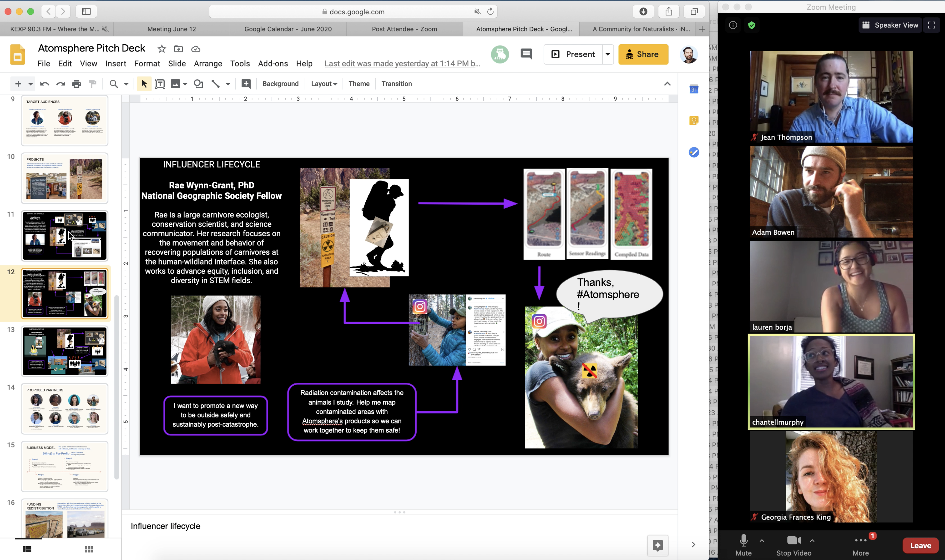Screen dimensions: 945x560
Task: Star the Atomsphere Pitch Deck document
Action: coord(161,49)
